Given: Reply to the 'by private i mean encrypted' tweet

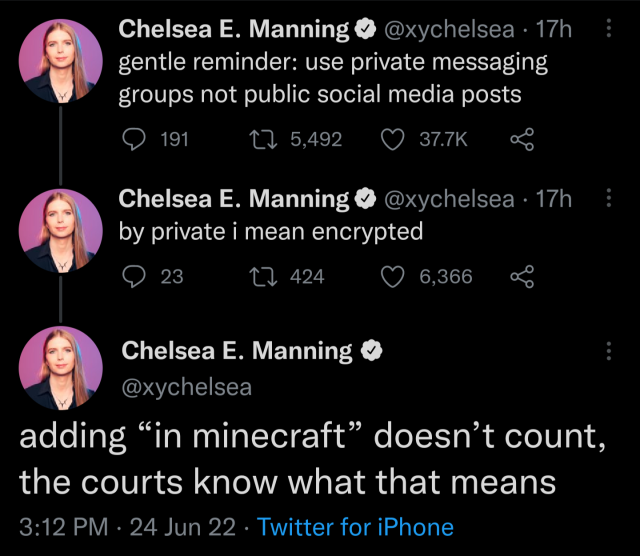Looking at the screenshot, I should [x=133, y=276].
